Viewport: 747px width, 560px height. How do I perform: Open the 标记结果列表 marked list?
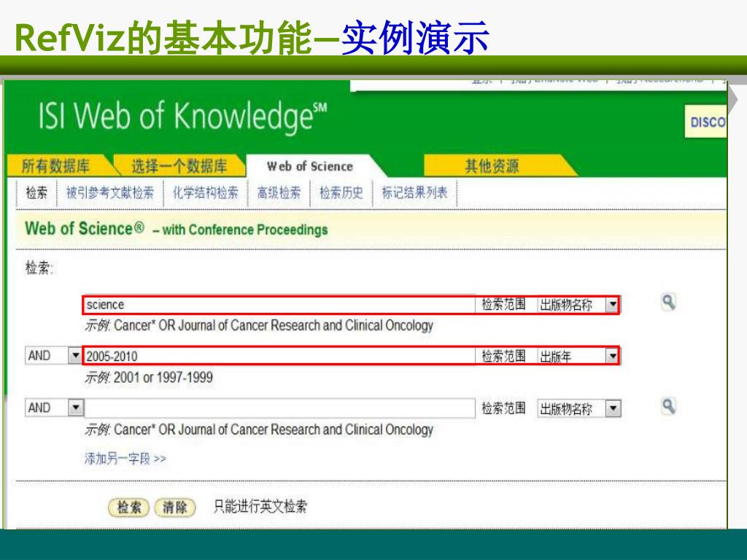pyautogui.click(x=414, y=192)
